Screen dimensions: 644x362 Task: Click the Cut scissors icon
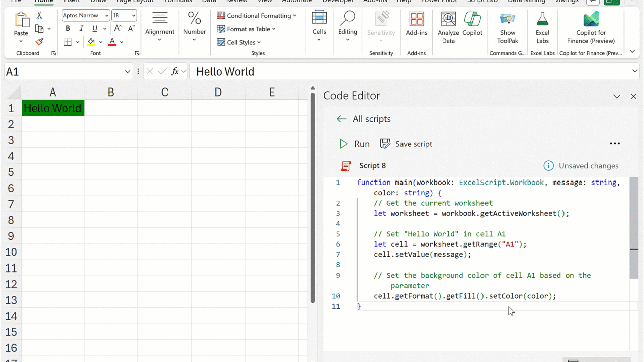coord(39,16)
